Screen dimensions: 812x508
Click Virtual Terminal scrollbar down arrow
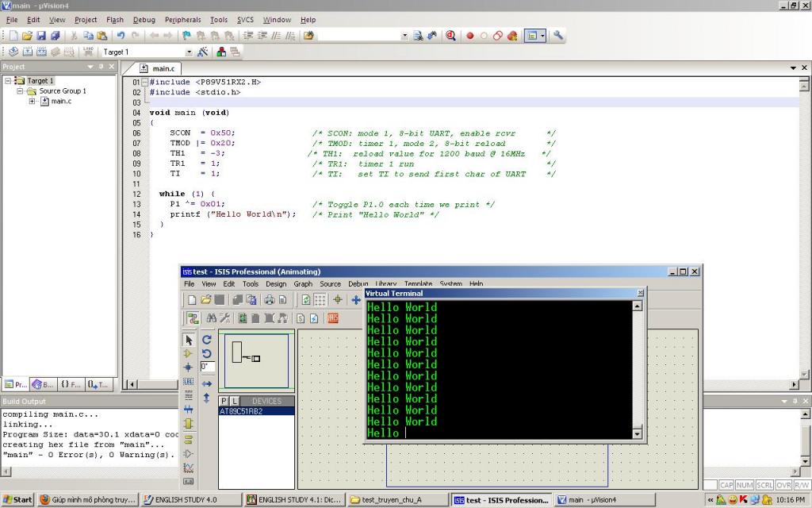[637, 433]
